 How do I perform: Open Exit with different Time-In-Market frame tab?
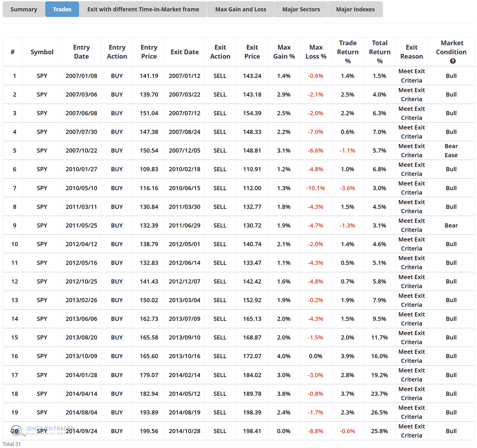[143, 9]
